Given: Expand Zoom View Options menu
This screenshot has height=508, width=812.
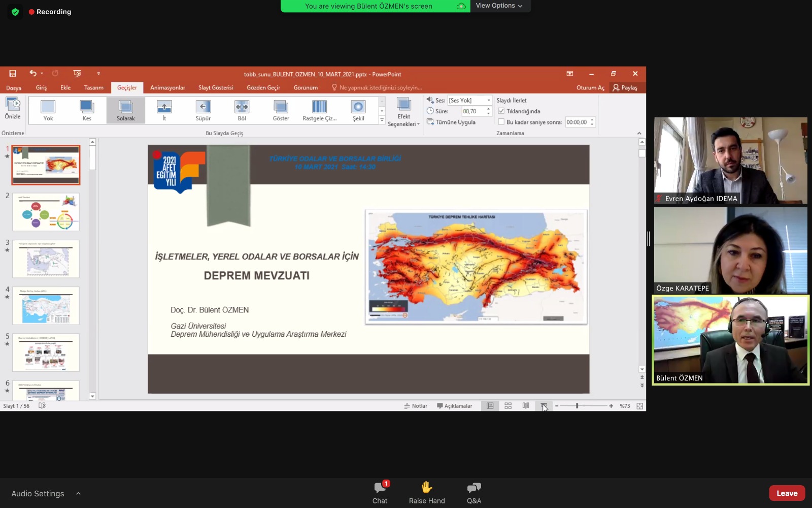Looking at the screenshot, I should [499, 6].
